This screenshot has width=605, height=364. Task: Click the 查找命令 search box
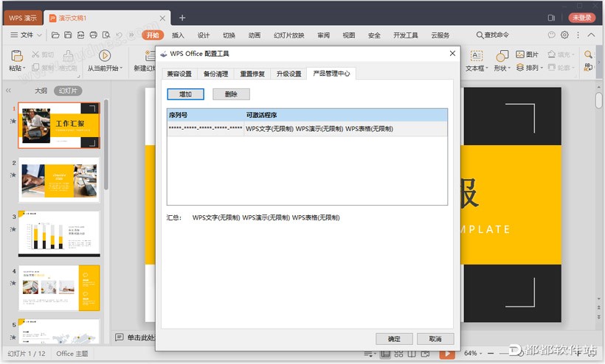pos(493,35)
